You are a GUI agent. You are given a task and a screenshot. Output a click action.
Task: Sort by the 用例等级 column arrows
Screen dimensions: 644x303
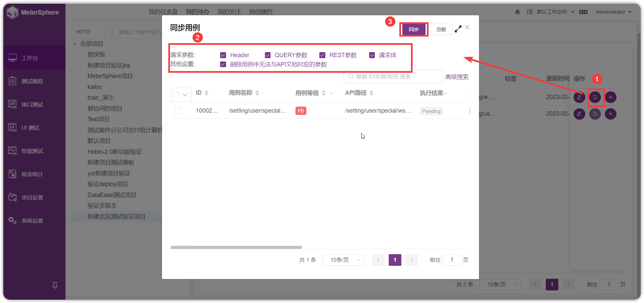click(324, 93)
